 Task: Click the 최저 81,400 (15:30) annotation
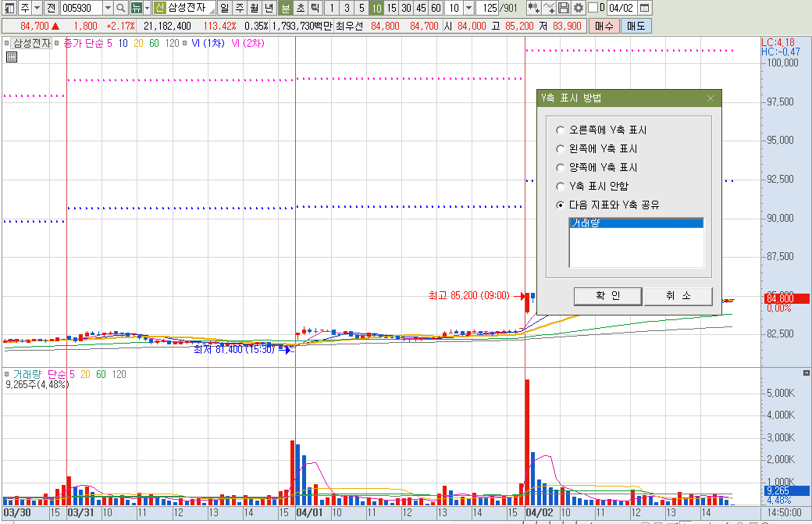tap(234, 350)
